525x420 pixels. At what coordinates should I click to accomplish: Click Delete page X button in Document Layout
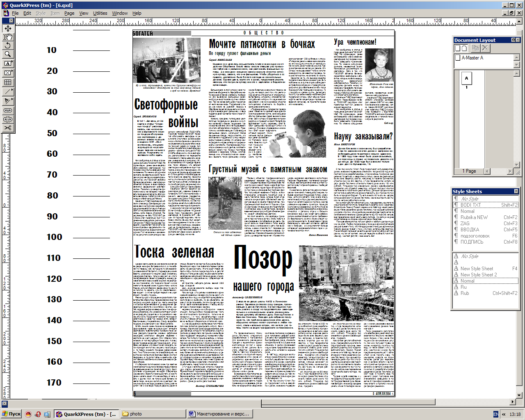click(485, 48)
